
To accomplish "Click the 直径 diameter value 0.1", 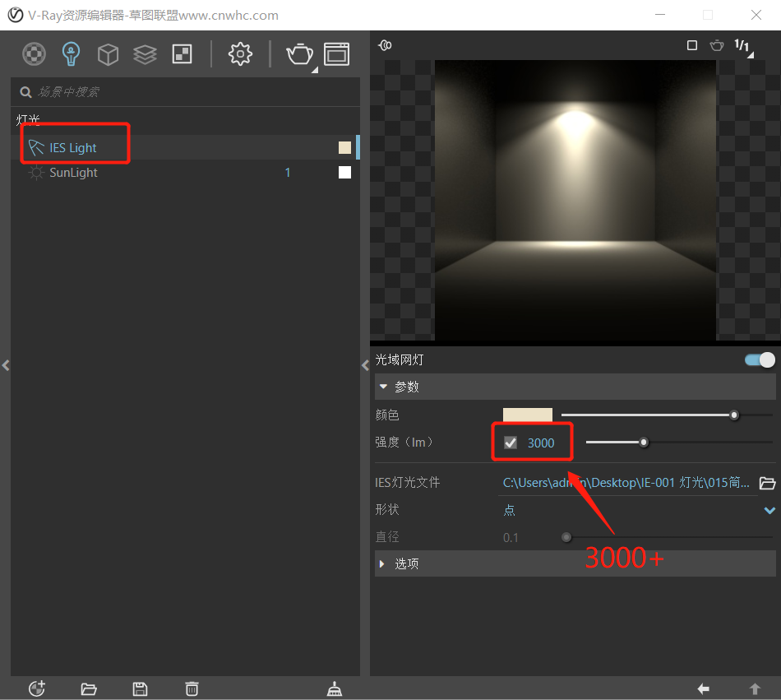I will (511, 538).
